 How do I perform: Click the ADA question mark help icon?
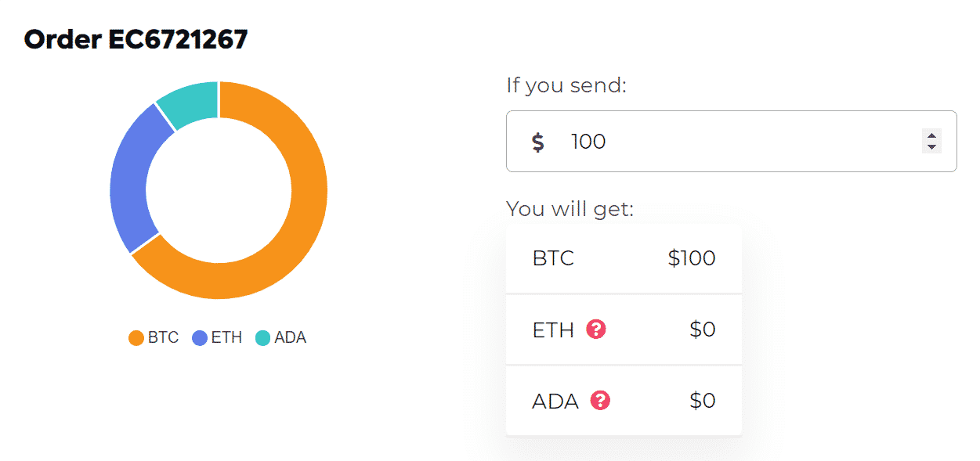600,401
